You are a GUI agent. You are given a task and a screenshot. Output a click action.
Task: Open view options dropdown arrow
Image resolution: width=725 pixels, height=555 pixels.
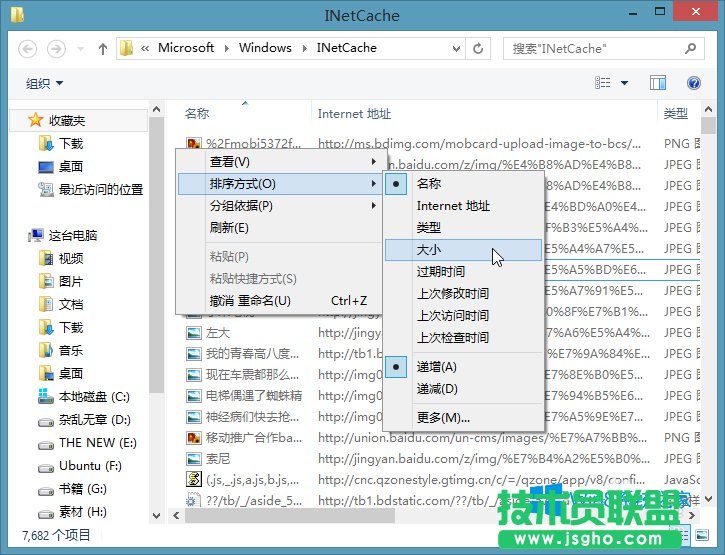(x=624, y=83)
